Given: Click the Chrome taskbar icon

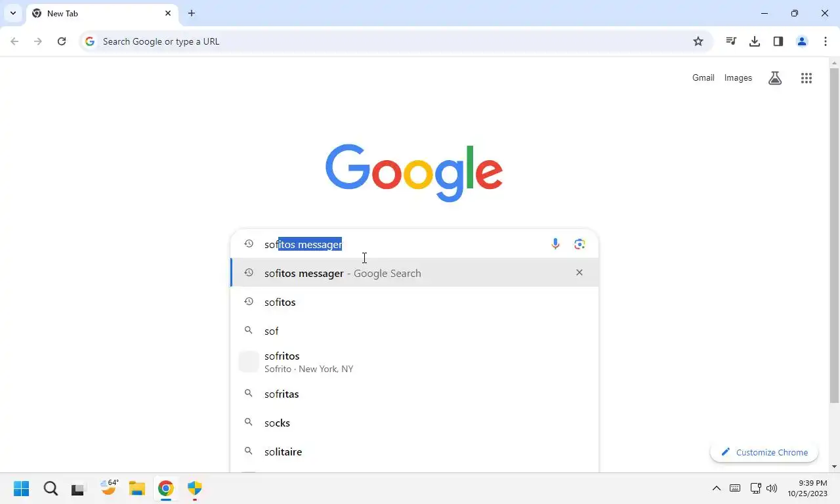Looking at the screenshot, I should pyautogui.click(x=165, y=488).
